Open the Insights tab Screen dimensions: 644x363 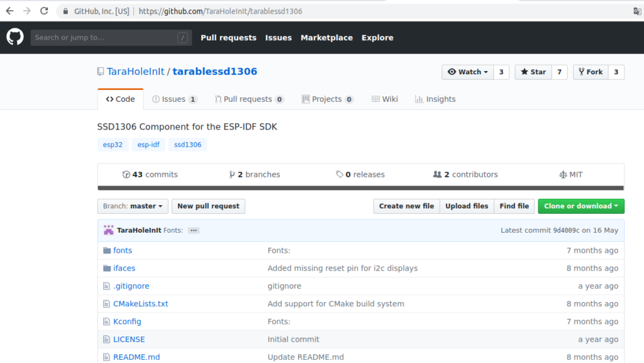435,99
